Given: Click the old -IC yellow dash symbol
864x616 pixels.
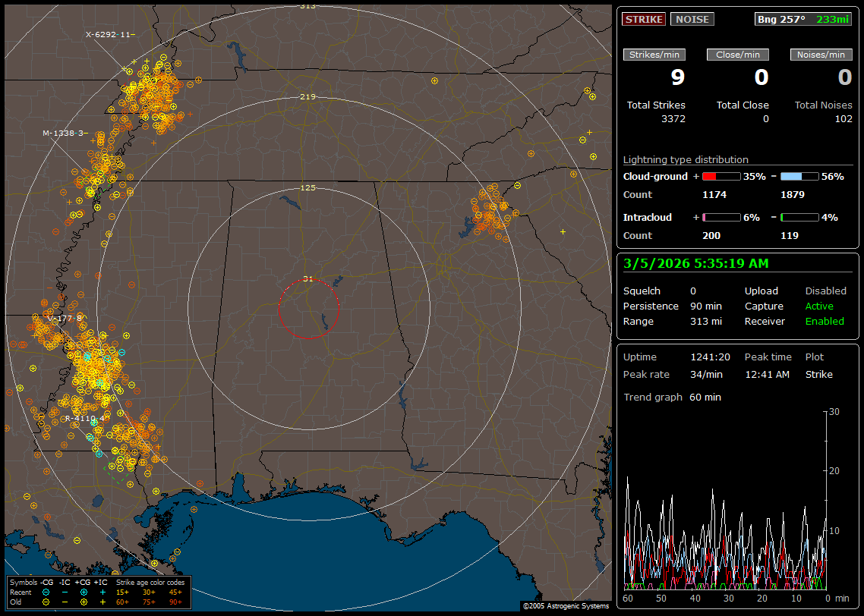Looking at the screenshot, I should click(65, 602).
